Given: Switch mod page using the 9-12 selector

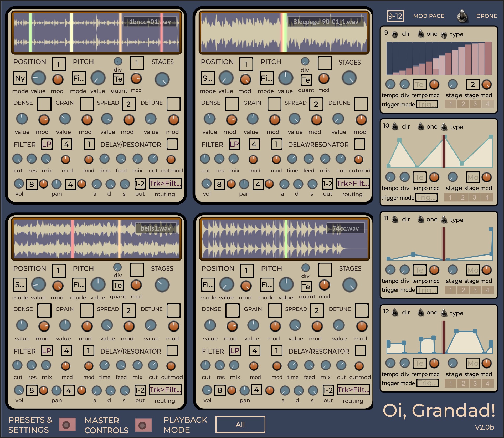Looking at the screenshot, I should pyautogui.click(x=395, y=16).
